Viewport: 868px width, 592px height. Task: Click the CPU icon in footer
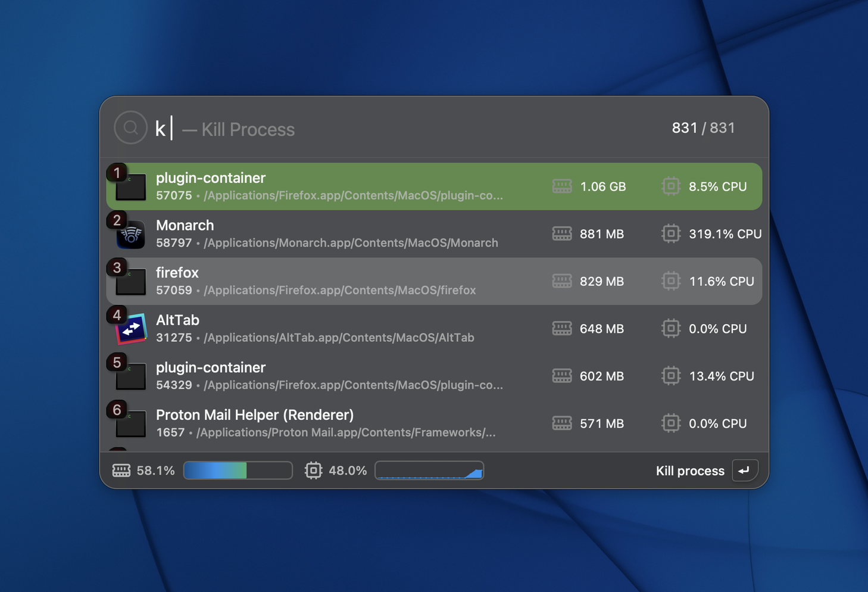pos(313,471)
